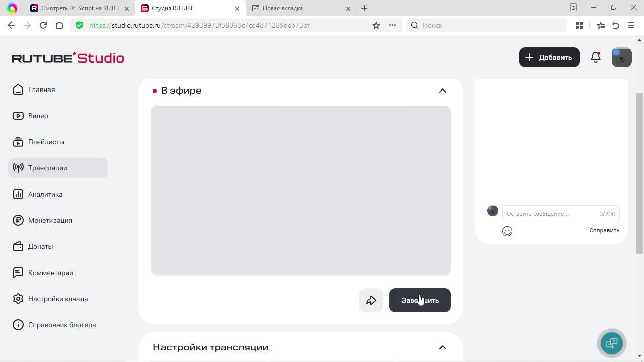Screen dimensions: 644x362
Task: Select the Трансляции broadcast icon
Action: 18,168
